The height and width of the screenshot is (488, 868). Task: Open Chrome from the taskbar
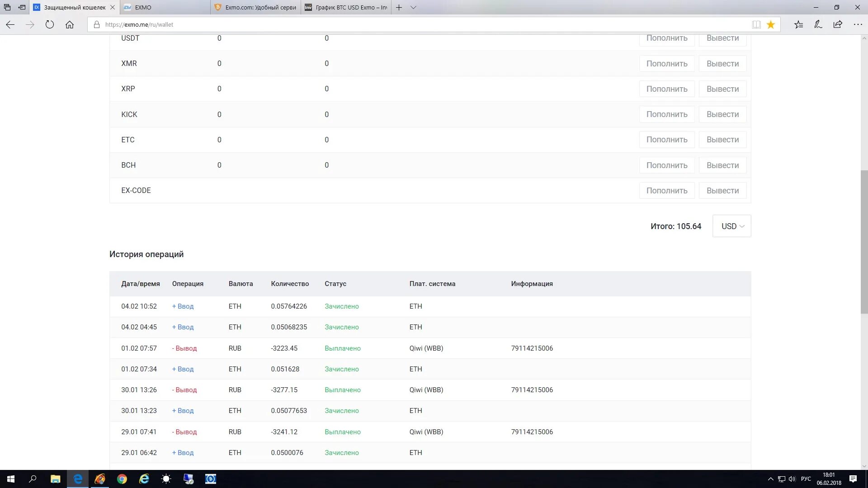click(122, 479)
